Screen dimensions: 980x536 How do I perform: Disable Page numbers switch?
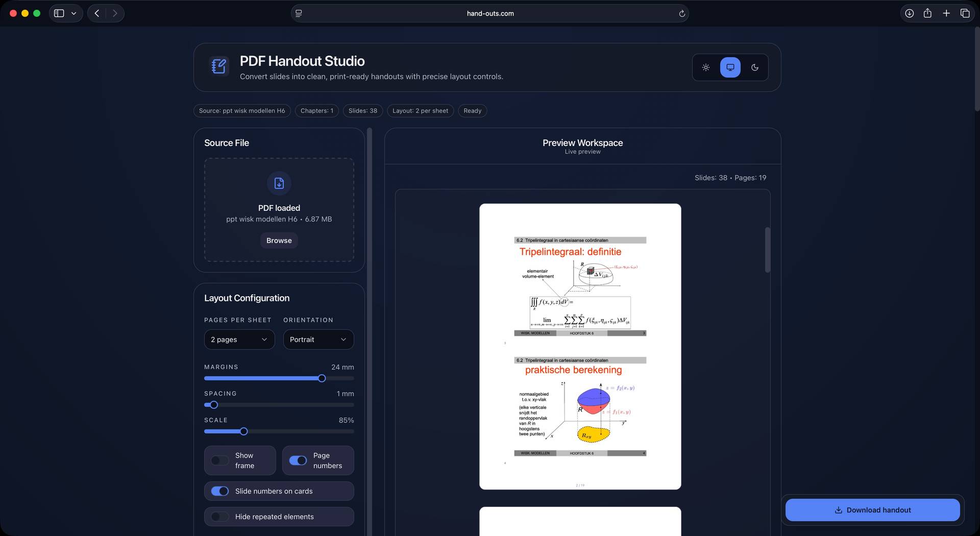pyautogui.click(x=298, y=460)
